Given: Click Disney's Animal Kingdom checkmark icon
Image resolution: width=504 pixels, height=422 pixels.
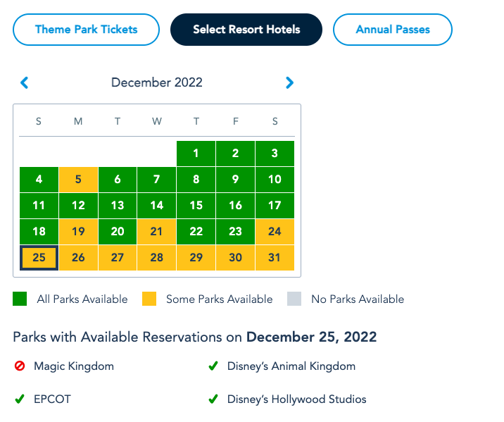Looking at the screenshot, I should pyautogui.click(x=213, y=366).
